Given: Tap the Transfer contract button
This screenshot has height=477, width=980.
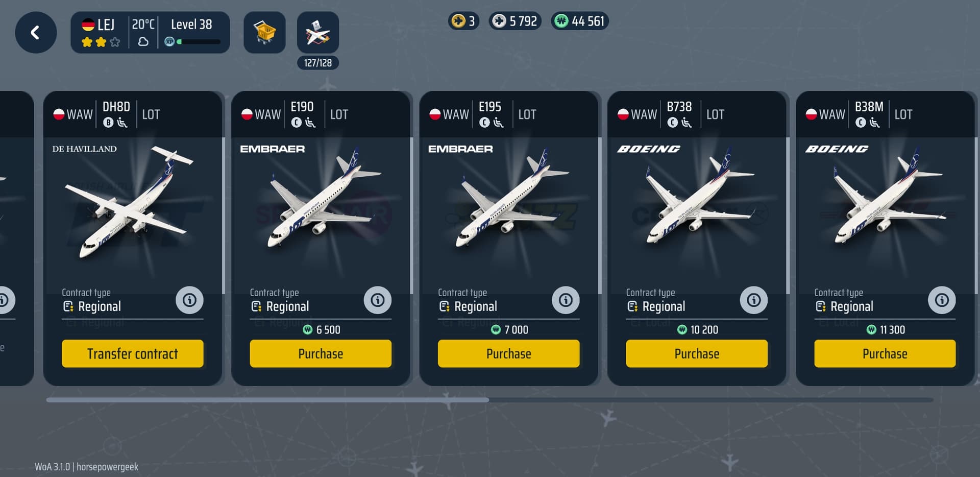Looking at the screenshot, I should click(133, 353).
